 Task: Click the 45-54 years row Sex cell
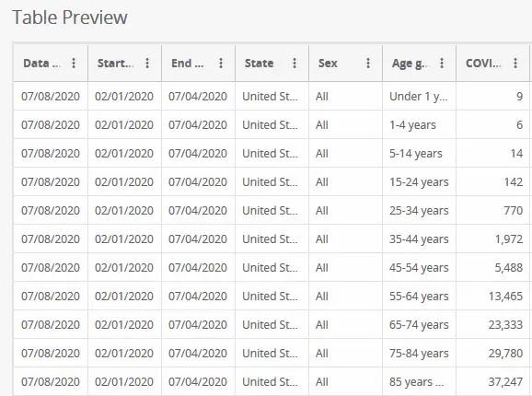(345, 268)
